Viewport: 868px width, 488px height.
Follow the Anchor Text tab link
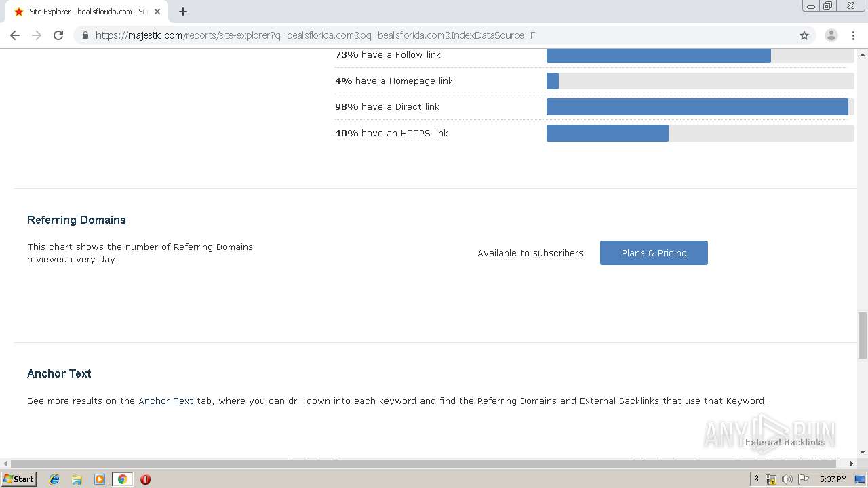(x=165, y=401)
